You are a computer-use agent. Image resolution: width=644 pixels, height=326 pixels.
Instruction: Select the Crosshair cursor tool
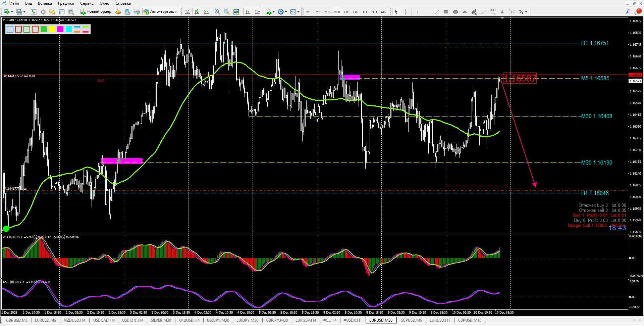[x=406, y=12]
